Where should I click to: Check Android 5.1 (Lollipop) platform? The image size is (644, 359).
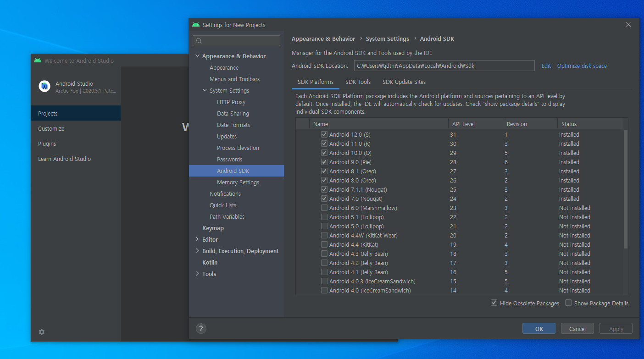coord(324,217)
